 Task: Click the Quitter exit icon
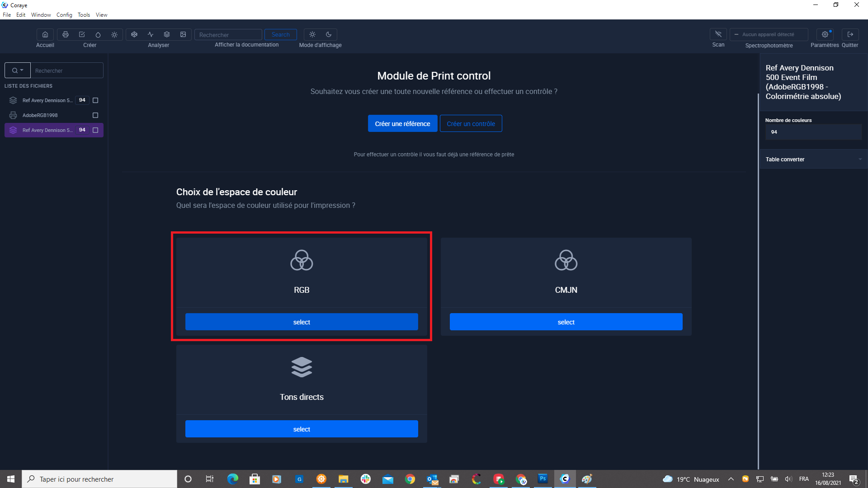[850, 34]
